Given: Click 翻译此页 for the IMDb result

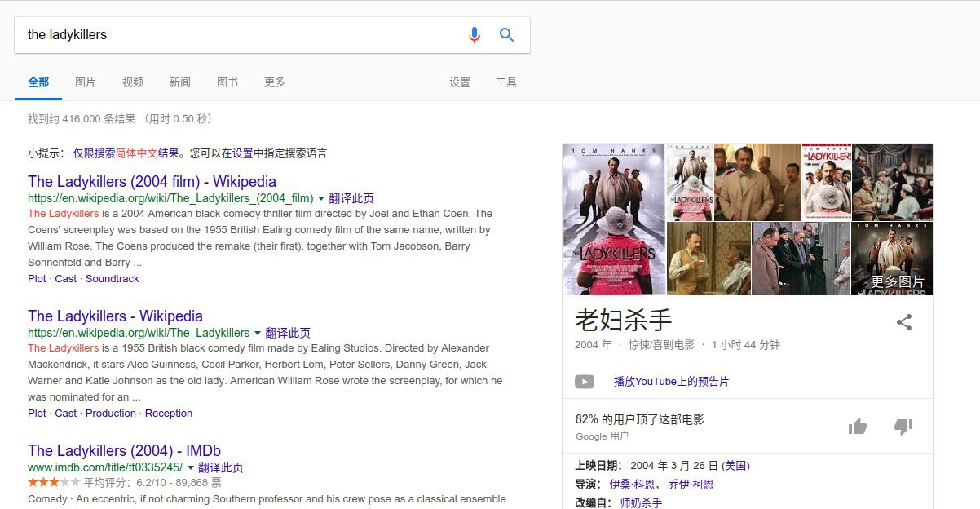Looking at the screenshot, I should pos(221,467).
